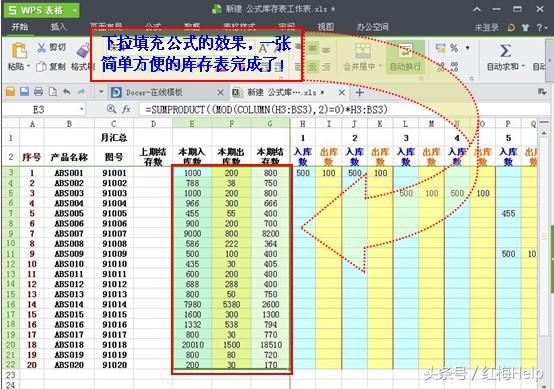Select the Format Painter brush
This screenshot has width=554, height=389.
[83, 51]
